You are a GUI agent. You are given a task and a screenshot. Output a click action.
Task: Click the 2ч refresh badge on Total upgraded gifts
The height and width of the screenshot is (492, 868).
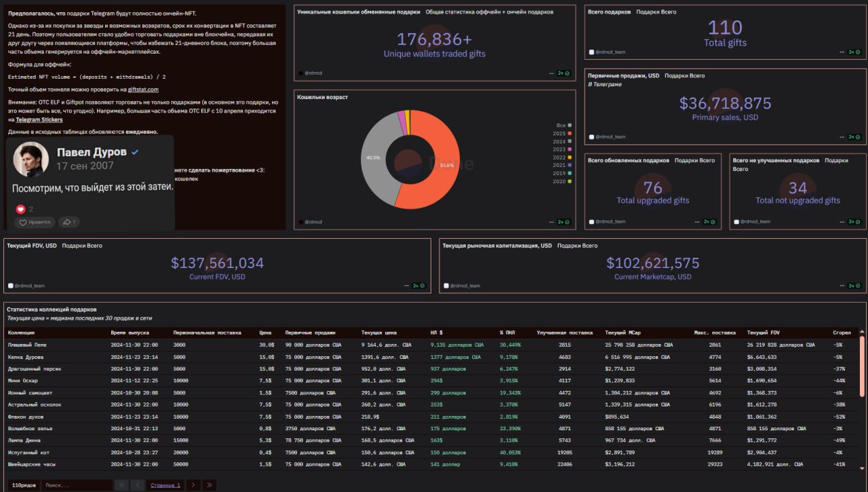709,221
